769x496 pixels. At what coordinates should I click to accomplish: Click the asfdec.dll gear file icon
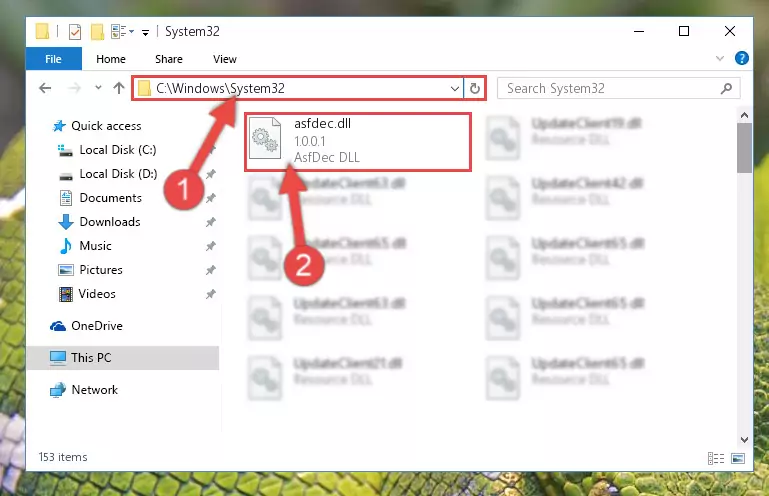(x=265, y=139)
